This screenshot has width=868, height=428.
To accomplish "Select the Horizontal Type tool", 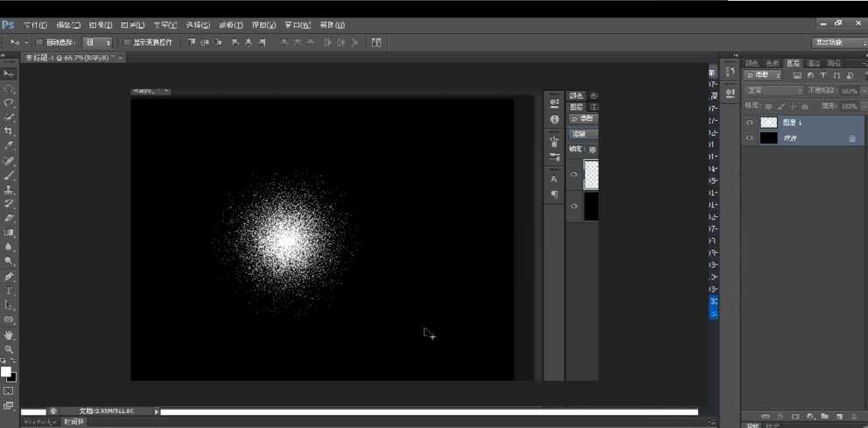I will click(x=9, y=291).
